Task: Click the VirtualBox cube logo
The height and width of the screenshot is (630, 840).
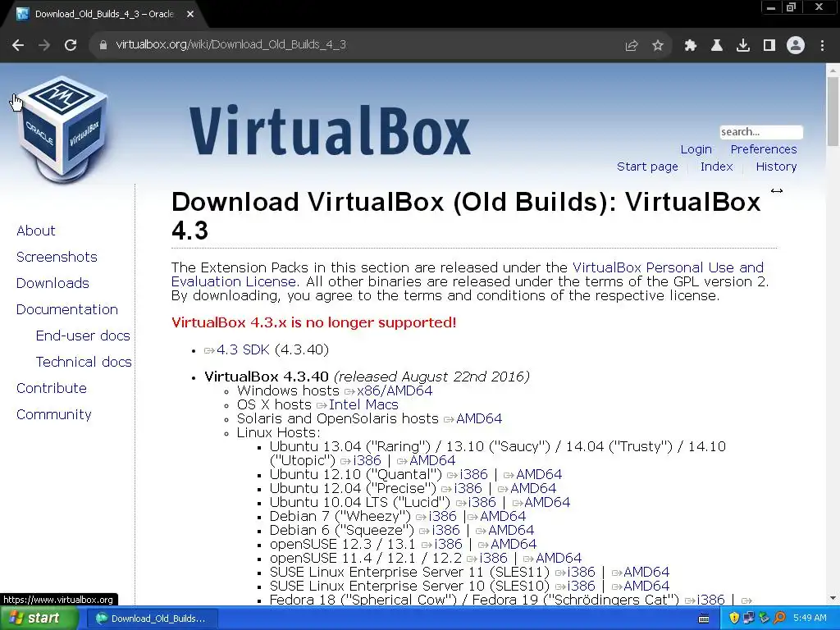Action: click(x=62, y=129)
